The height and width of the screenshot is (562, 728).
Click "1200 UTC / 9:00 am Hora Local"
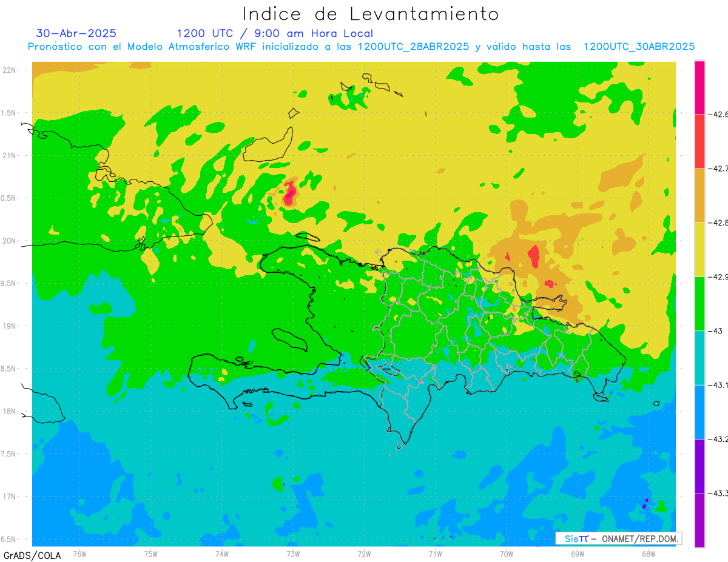(275, 33)
